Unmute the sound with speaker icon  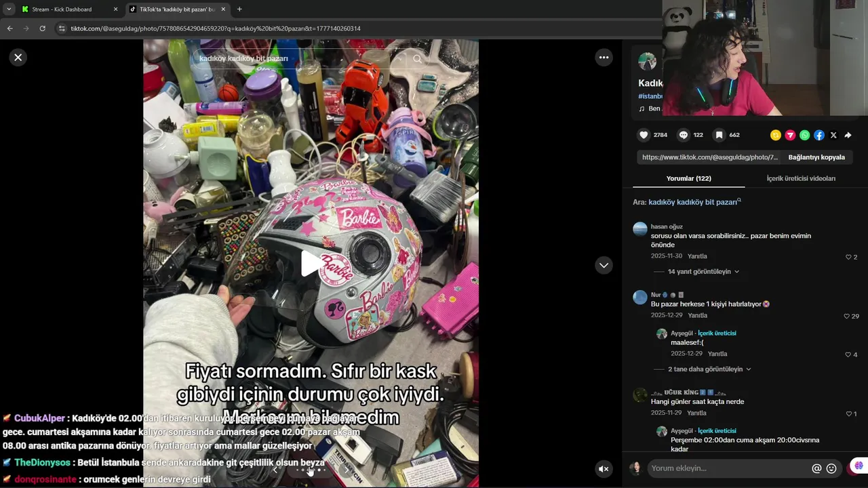click(604, 469)
